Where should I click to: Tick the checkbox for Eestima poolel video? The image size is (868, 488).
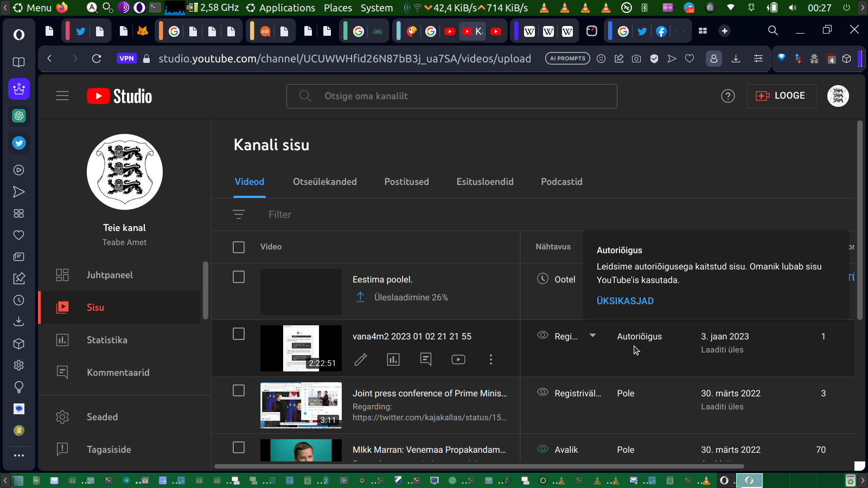click(239, 277)
